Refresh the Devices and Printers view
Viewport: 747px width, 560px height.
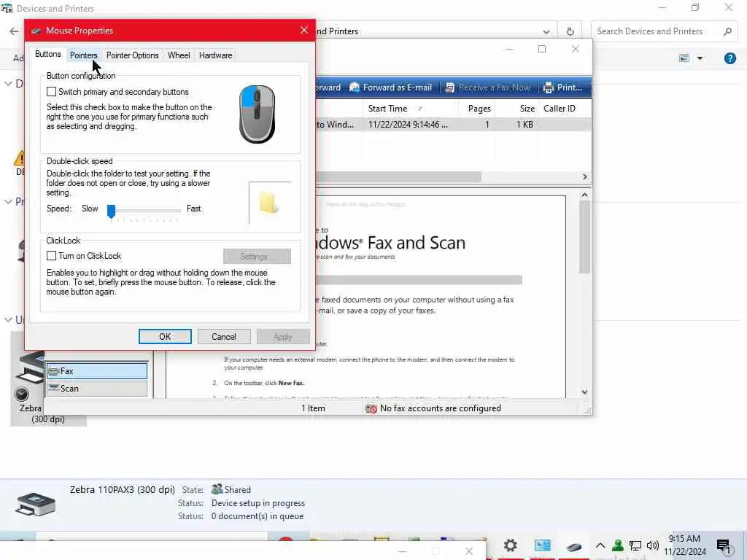[570, 31]
